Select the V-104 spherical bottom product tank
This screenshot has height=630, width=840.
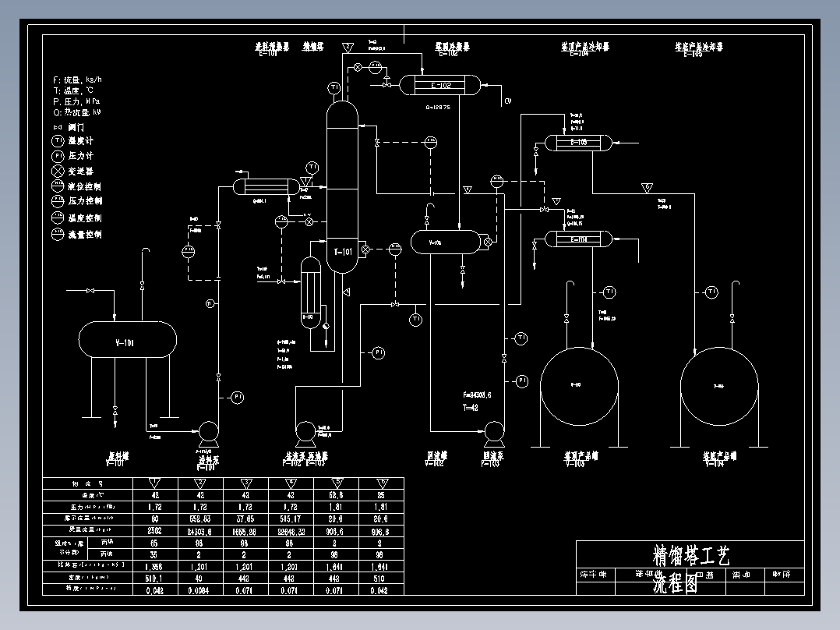point(719,386)
